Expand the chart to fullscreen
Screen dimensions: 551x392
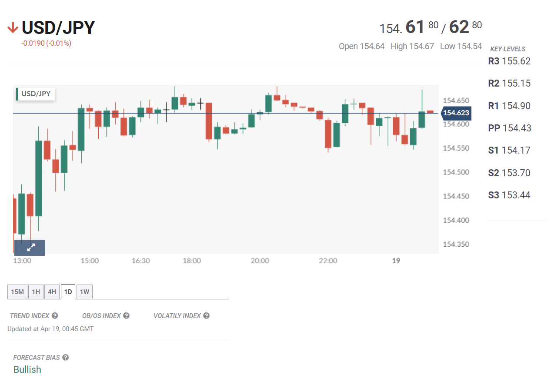coord(30,247)
